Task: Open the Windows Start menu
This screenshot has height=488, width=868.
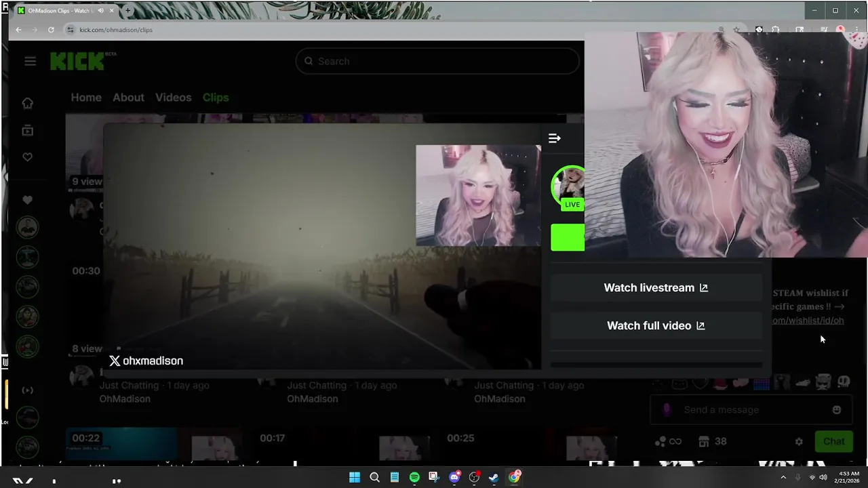Action: click(355, 477)
